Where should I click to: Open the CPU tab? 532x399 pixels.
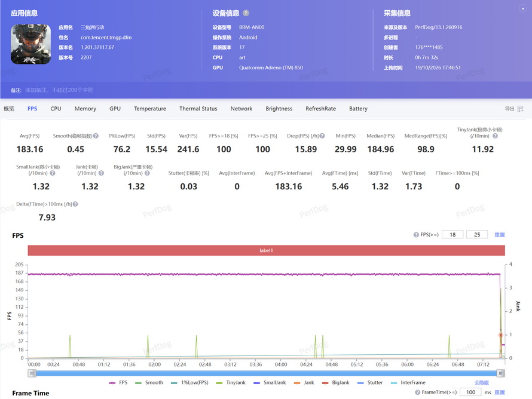tap(56, 109)
